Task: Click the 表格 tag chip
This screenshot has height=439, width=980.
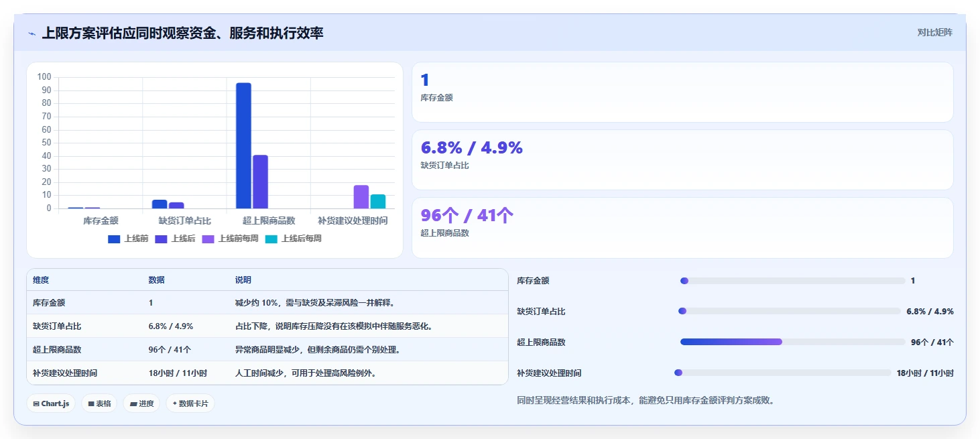Action: point(99,403)
